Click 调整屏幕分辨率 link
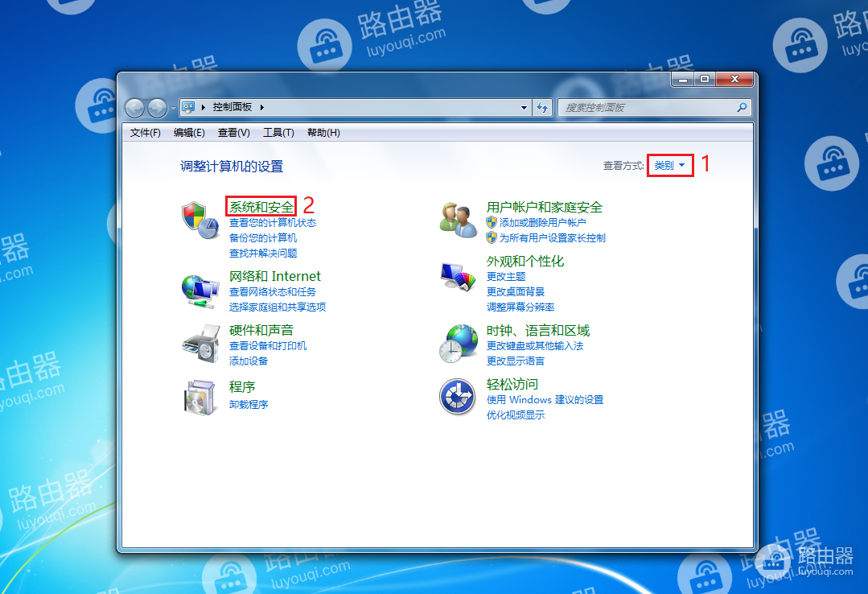Screen dimensions: 868x594 click(x=520, y=307)
